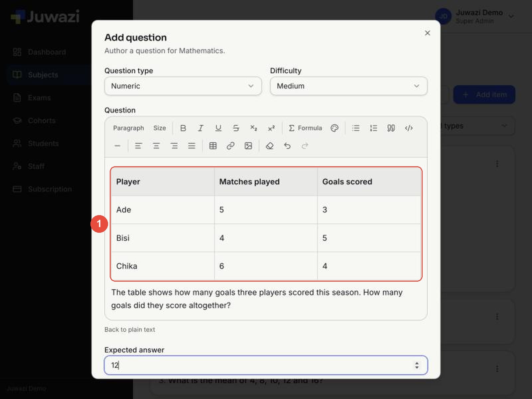
Task: Insert an image
Action: (248, 146)
